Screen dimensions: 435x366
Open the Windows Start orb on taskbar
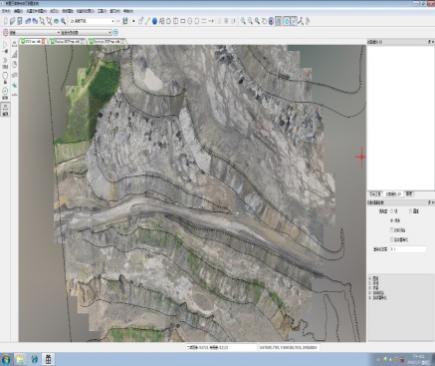pos(6,359)
